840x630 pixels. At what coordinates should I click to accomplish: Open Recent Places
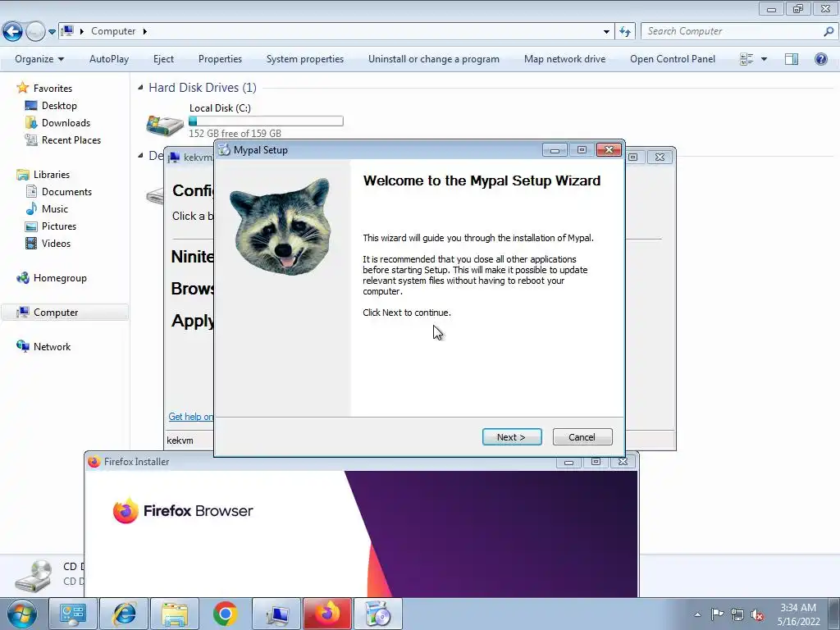[x=71, y=139]
